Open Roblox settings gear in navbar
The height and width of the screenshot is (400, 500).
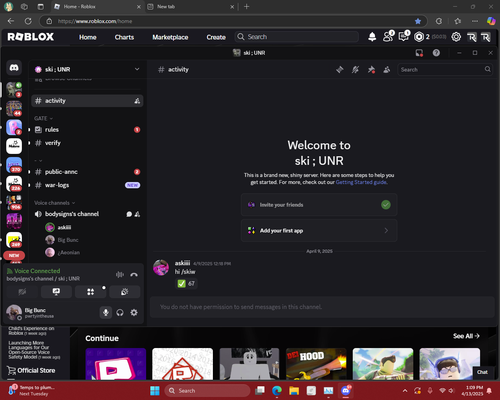[456, 37]
